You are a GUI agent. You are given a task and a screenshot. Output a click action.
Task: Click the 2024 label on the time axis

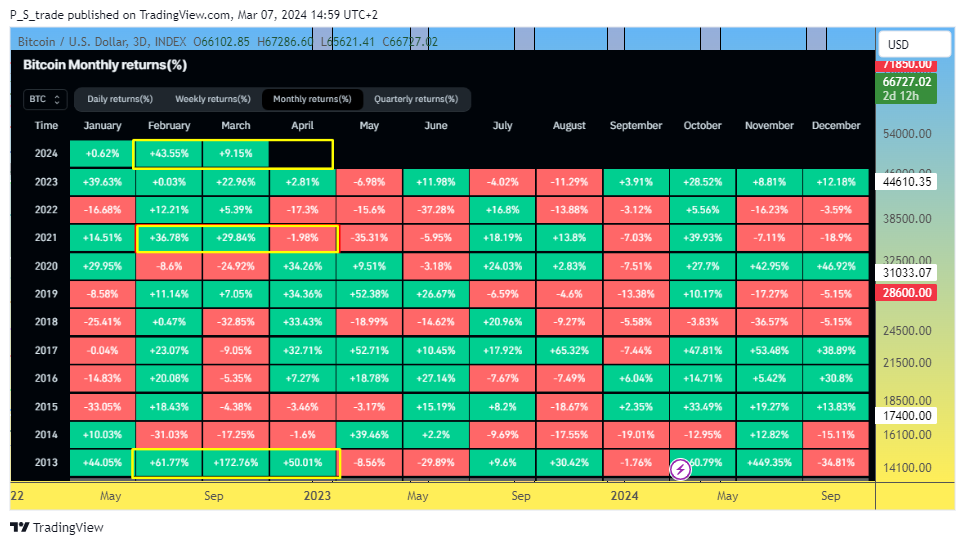pos(624,496)
